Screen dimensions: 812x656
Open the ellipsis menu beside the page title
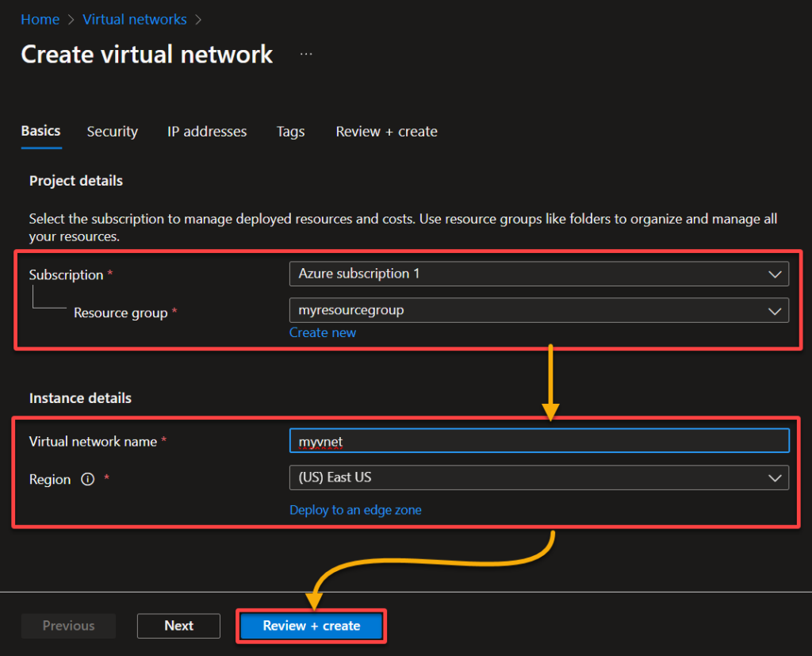(x=306, y=52)
